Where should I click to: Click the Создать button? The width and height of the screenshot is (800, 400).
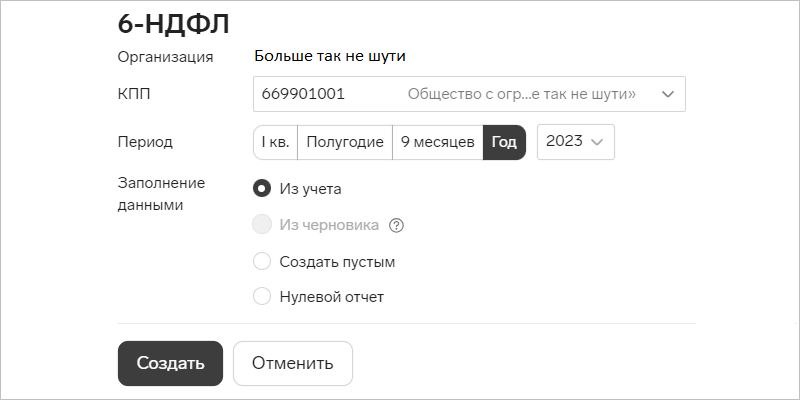coord(170,363)
